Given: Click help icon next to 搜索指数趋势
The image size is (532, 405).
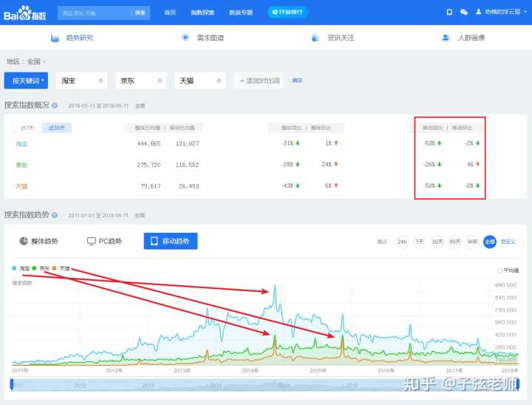Looking at the screenshot, I should point(55,215).
